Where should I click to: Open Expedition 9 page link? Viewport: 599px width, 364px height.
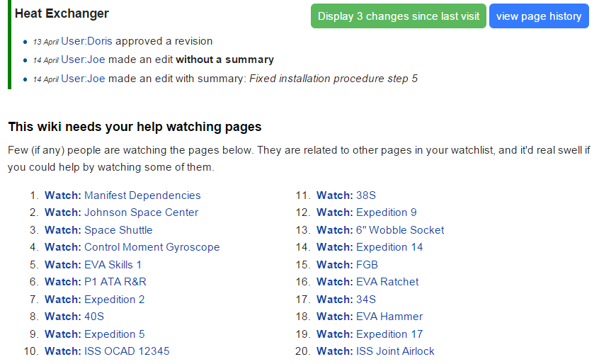coord(387,212)
